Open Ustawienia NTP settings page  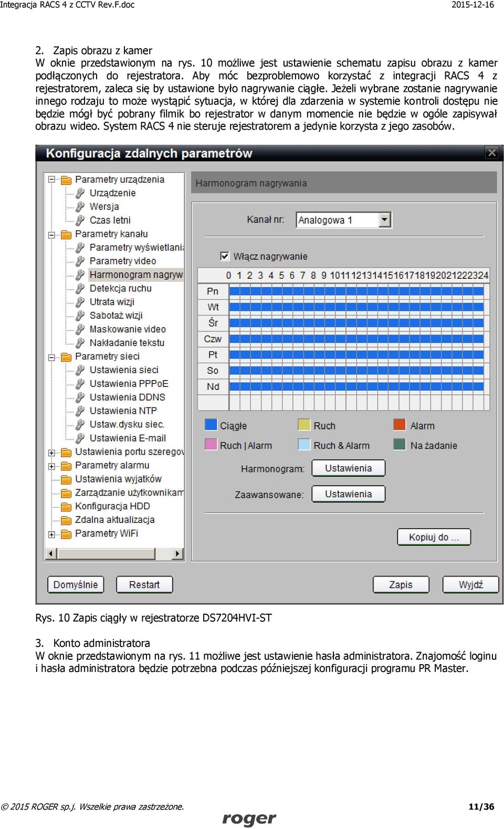(123, 411)
